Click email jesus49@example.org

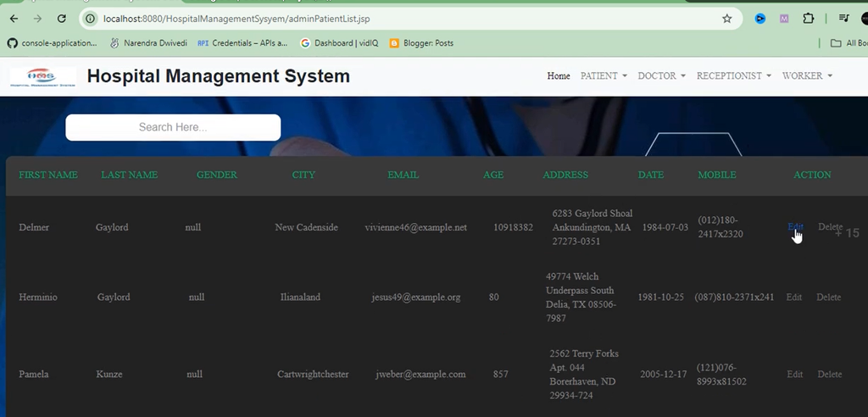415,297
